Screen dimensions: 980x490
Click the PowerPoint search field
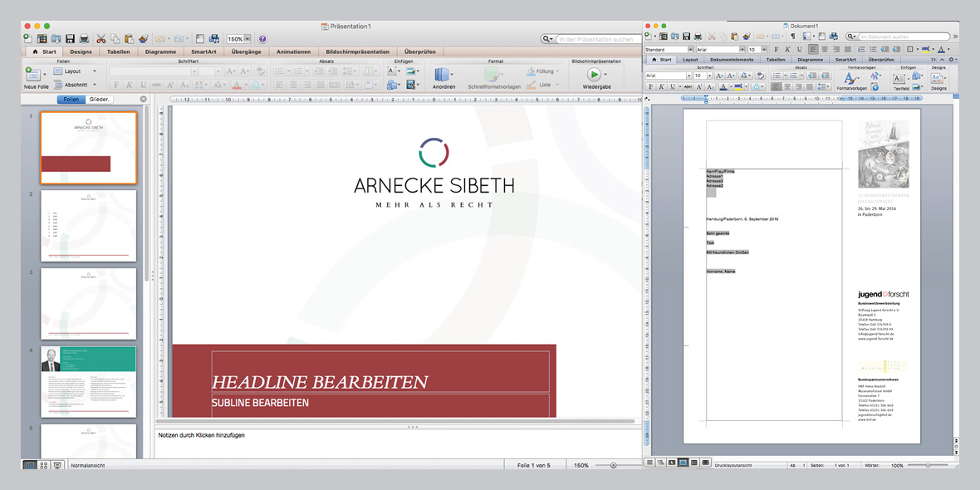point(596,39)
